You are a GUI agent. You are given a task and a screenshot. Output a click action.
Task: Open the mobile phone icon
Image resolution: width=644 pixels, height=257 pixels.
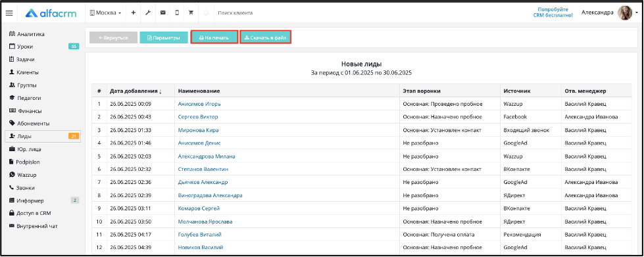click(x=177, y=12)
